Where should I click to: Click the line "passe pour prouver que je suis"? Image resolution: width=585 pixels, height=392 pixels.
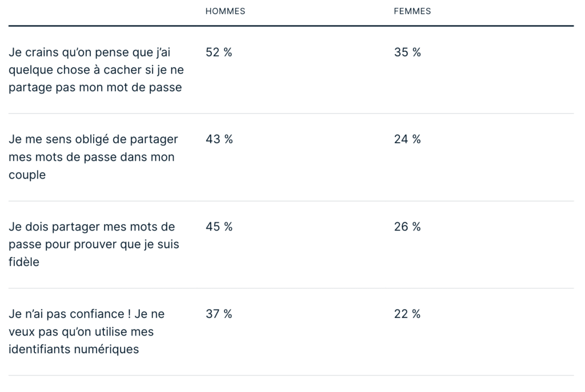94,245
